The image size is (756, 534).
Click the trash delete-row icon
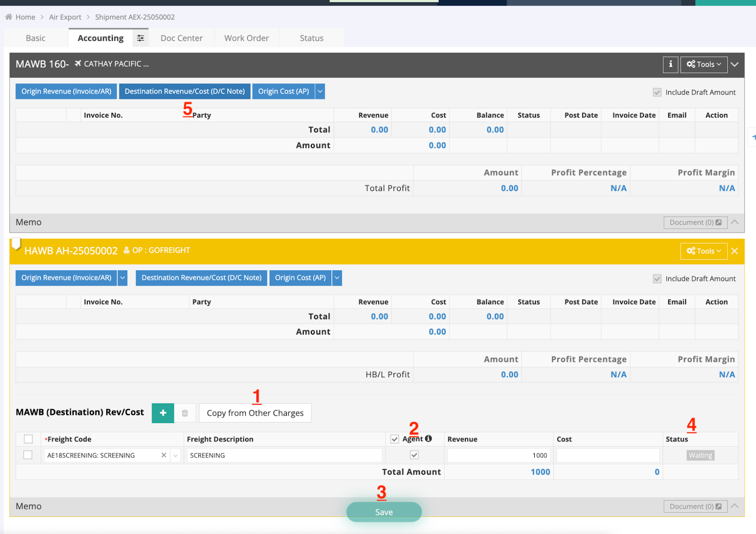[185, 413]
